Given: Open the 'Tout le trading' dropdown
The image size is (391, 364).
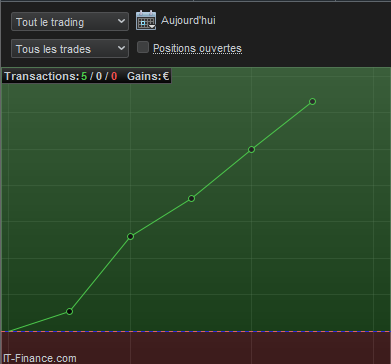Looking at the screenshot, I should point(70,22).
